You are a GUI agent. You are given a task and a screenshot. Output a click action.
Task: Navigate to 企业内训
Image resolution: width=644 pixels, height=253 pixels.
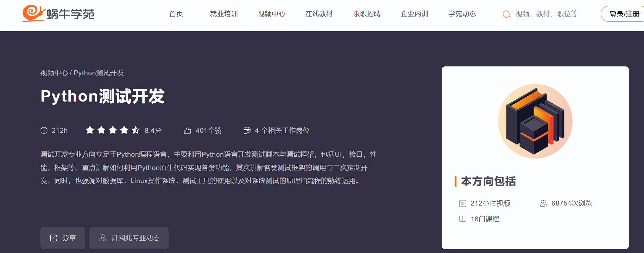click(415, 14)
